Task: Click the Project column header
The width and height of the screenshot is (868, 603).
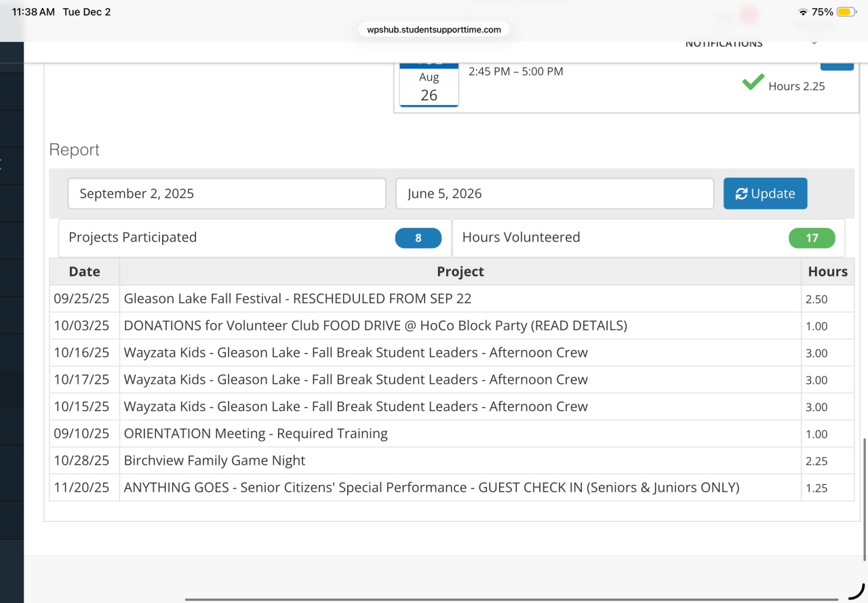Action: pos(460,272)
